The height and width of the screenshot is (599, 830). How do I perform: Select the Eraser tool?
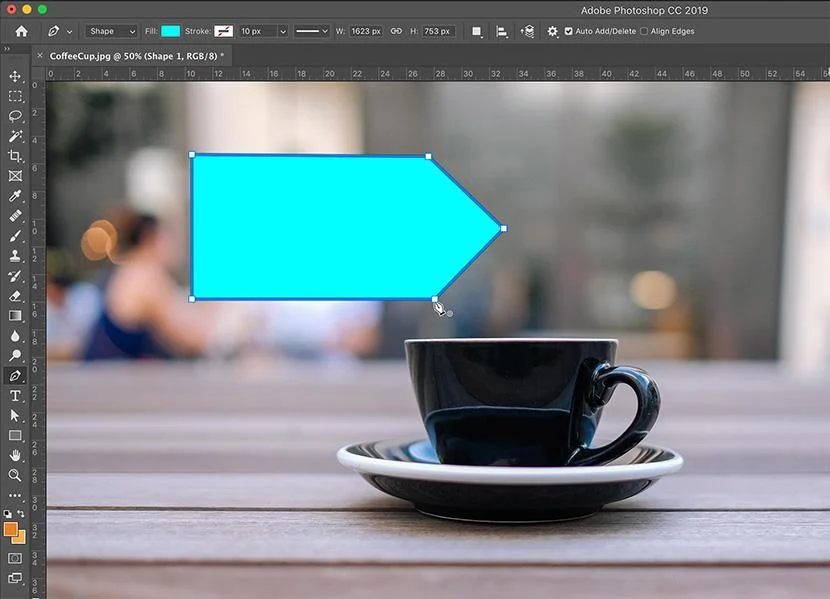pyautogui.click(x=15, y=296)
